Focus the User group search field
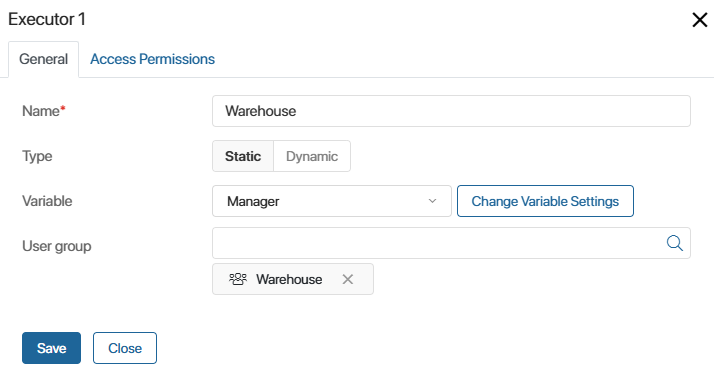Image resolution: width=714 pixels, height=369 pixels. 451,243
